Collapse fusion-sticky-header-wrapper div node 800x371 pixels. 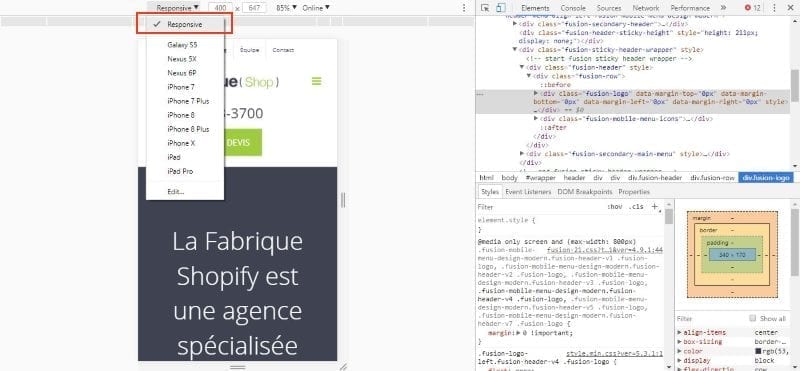(x=515, y=50)
